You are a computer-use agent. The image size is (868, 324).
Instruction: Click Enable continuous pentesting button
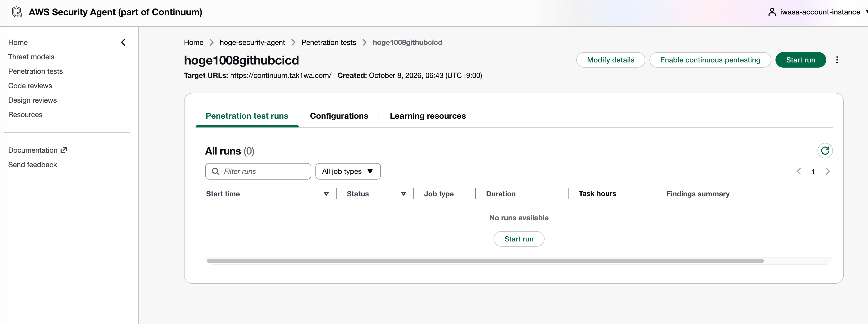(x=710, y=60)
